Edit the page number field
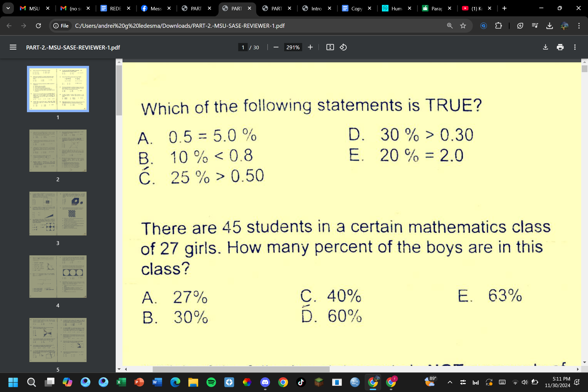 243,47
